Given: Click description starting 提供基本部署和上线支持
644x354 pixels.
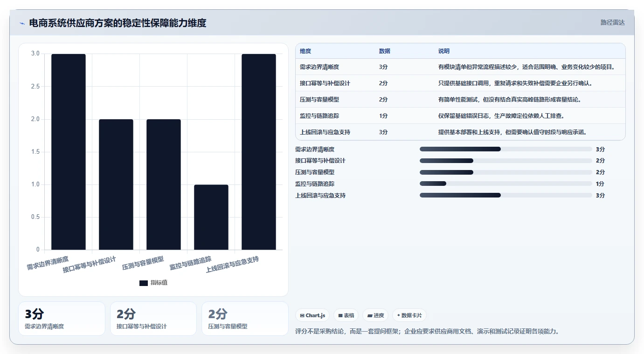Looking at the screenshot, I should (512, 132).
